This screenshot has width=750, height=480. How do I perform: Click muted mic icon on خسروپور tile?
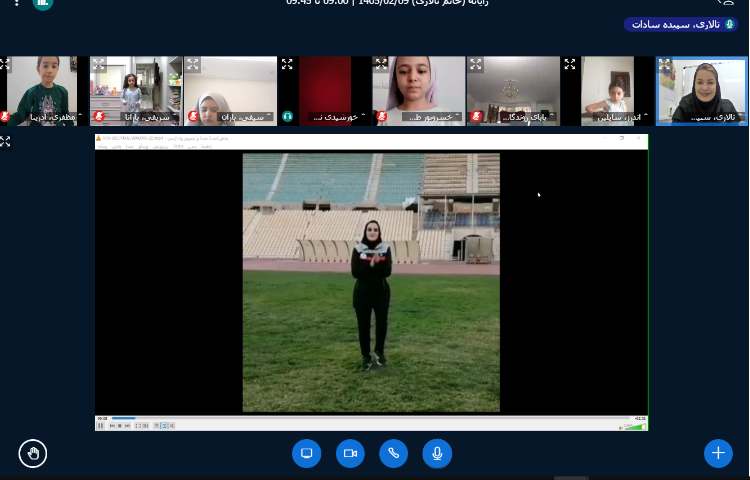382,116
